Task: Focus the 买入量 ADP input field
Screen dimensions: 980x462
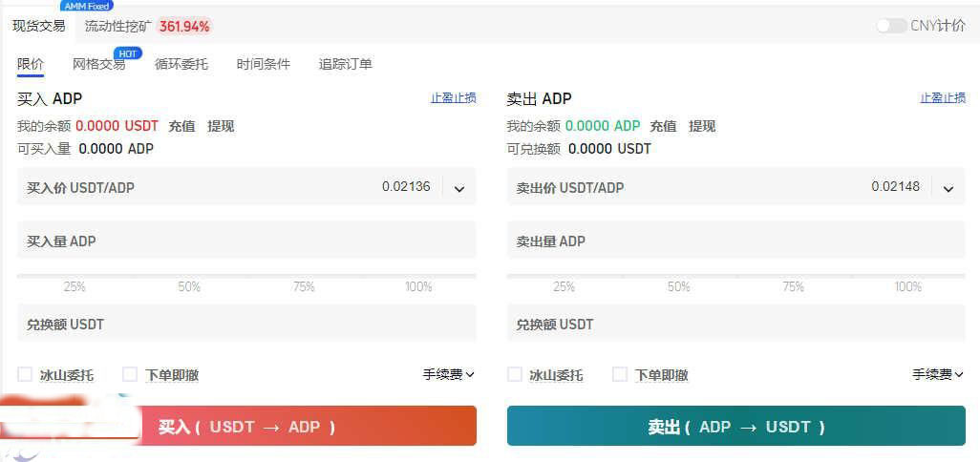Action: click(246, 241)
